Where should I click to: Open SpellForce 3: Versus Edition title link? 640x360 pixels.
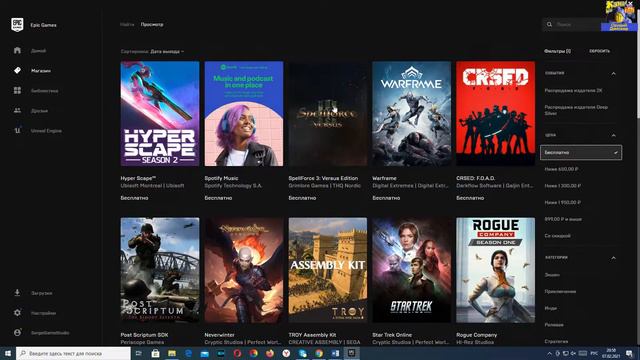(x=323, y=178)
